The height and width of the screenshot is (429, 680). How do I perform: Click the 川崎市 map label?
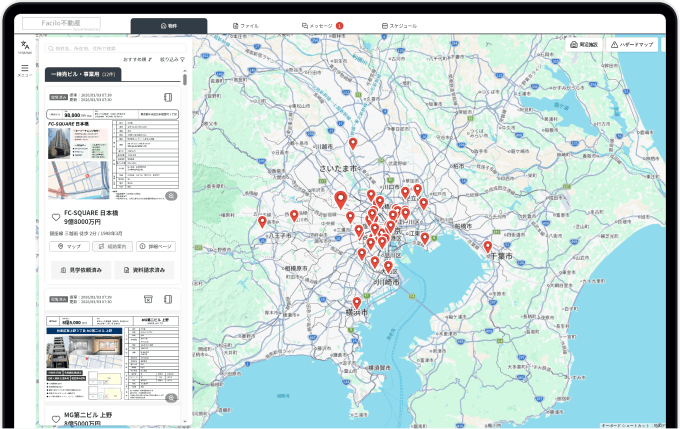pyautogui.click(x=387, y=282)
